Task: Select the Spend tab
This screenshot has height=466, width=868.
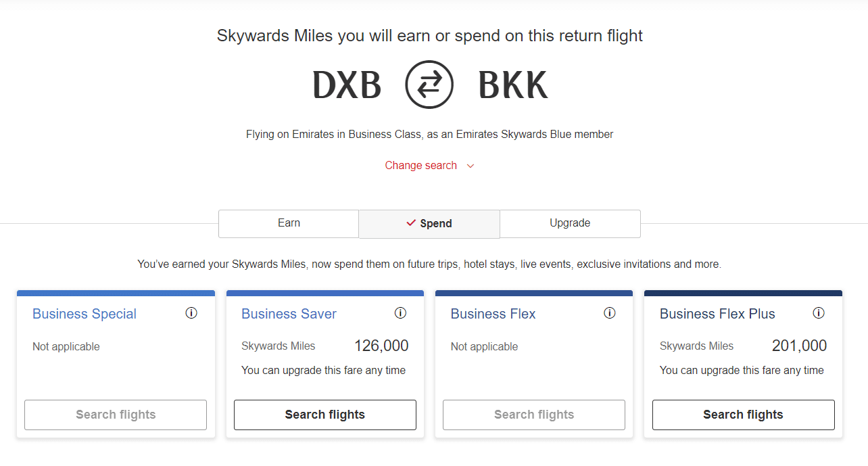Action: tap(429, 224)
